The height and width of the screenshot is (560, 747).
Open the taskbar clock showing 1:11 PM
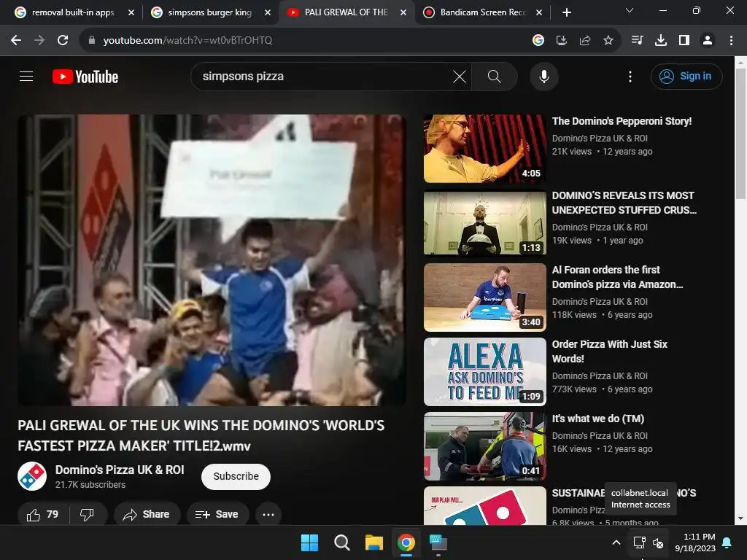click(695, 542)
